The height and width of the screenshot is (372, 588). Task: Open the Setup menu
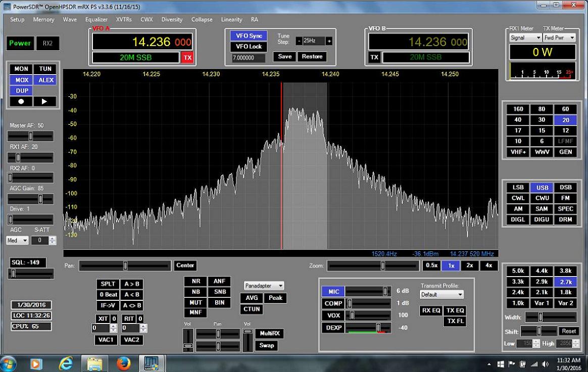(x=17, y=20)
